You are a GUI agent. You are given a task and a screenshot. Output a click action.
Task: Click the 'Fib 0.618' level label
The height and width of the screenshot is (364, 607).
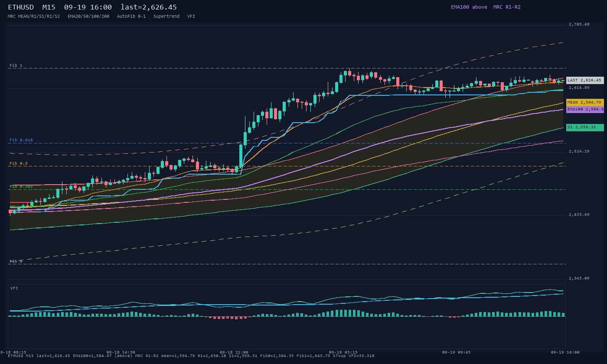[21, 140]
